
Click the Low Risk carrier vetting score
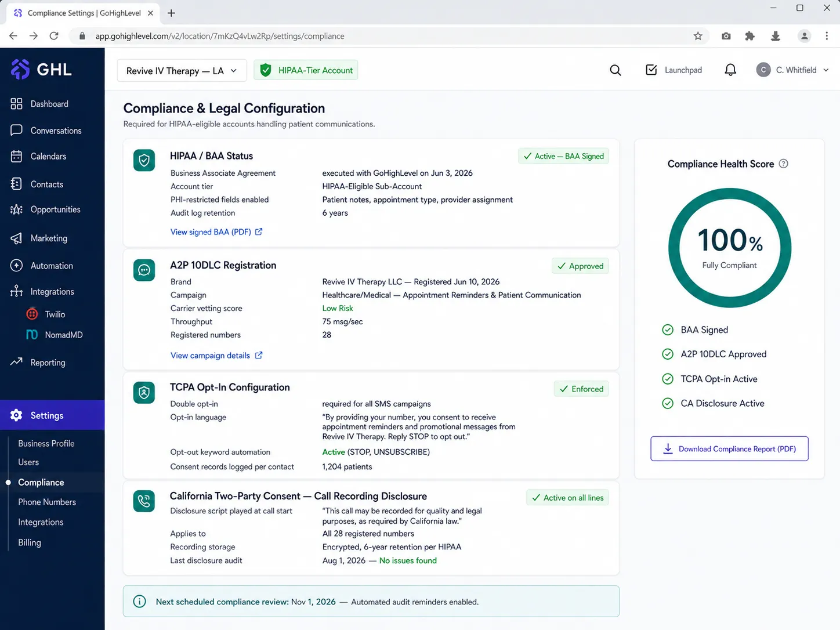[x=338, y=308]
